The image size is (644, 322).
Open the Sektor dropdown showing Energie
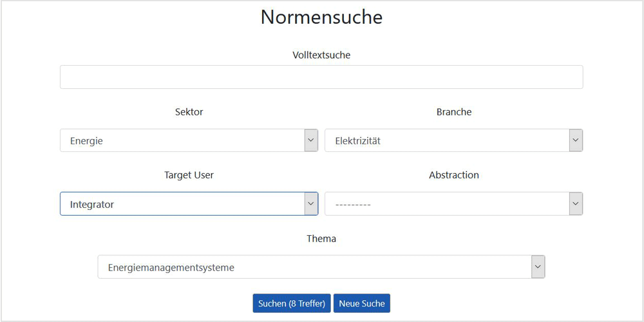189,140
